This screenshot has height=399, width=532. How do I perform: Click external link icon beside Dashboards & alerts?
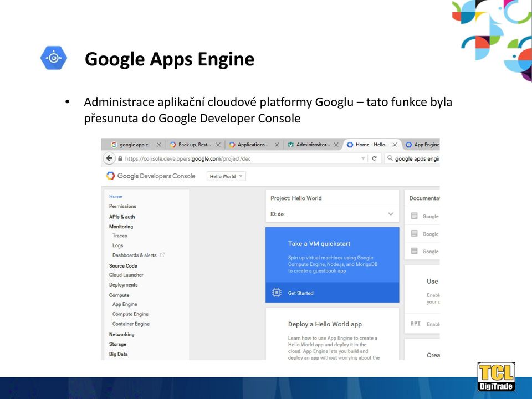point(162,255)
